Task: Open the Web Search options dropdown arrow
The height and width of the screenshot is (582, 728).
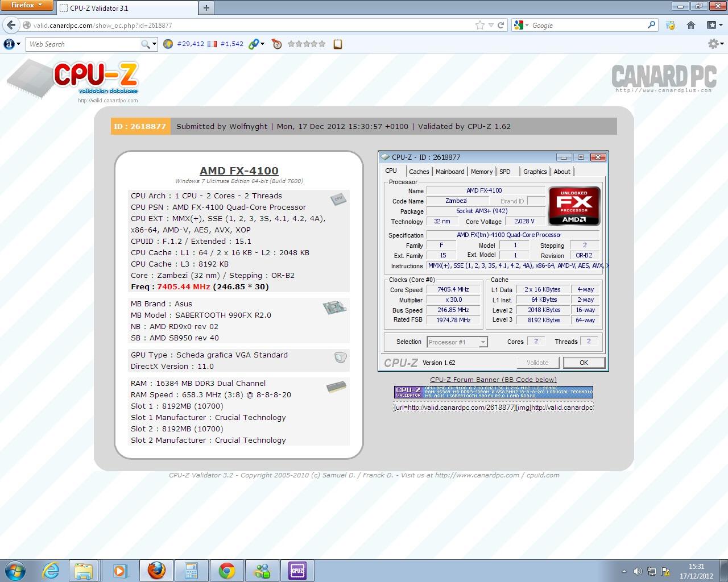Action: point(155,44)
